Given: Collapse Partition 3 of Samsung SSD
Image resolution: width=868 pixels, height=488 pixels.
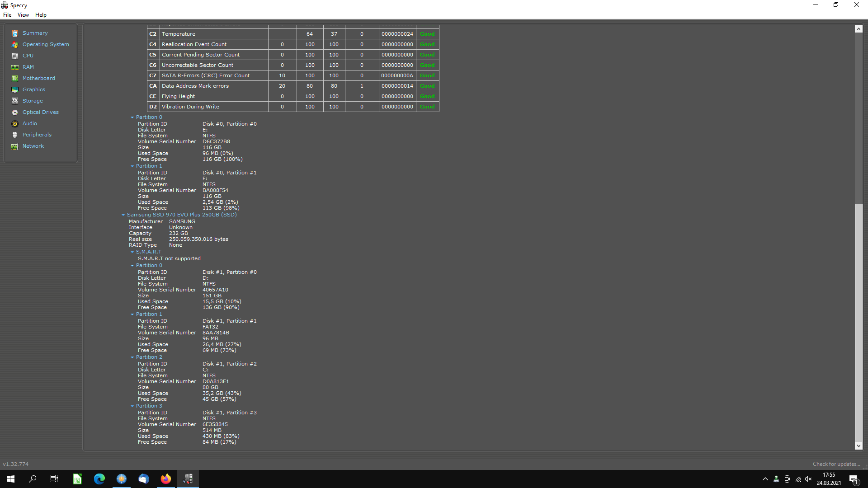Looking at the screenshot, I should pyautogui.click(x=132, y=406).
